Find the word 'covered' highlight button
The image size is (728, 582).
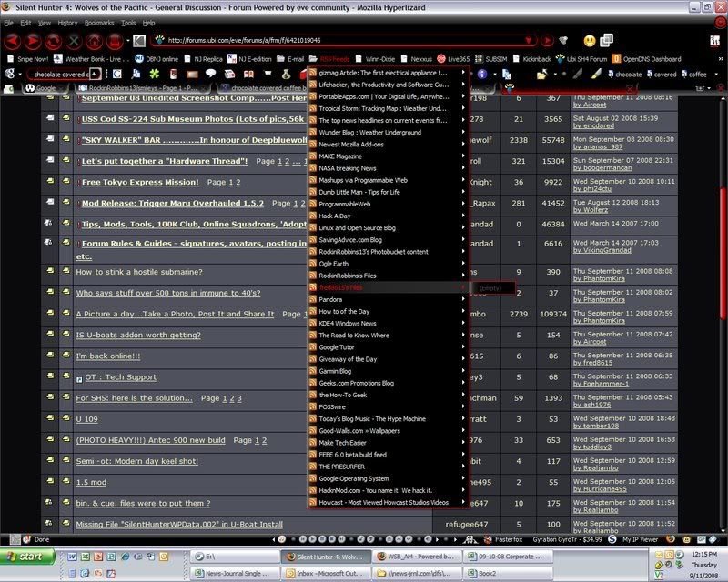click(x=662, y=75)
